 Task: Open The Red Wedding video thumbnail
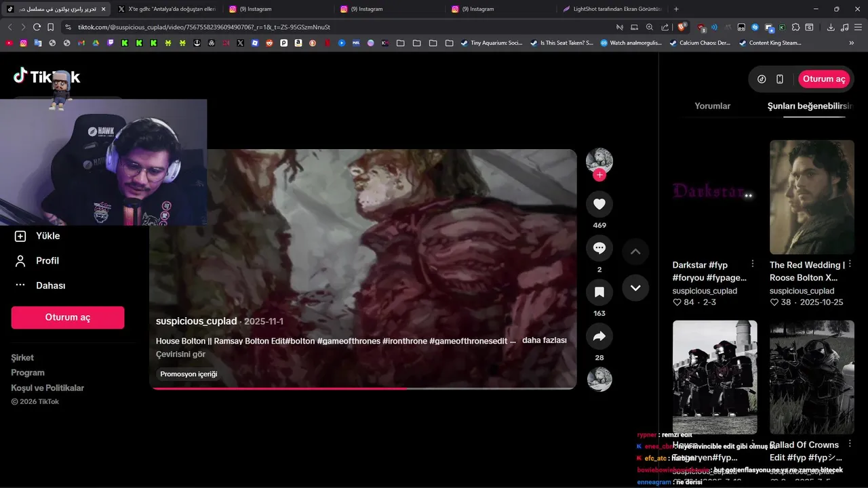(x=812, y=197)
